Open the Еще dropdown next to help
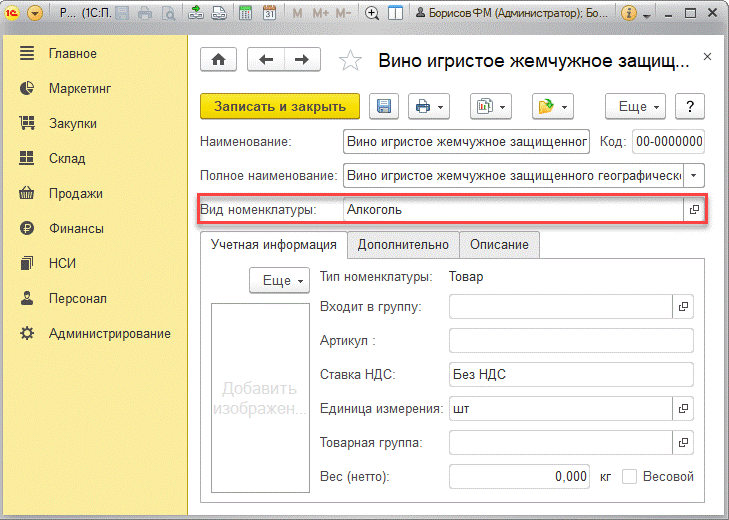The height and width of the screenshot is (520, 729). (x=636, y=106)
